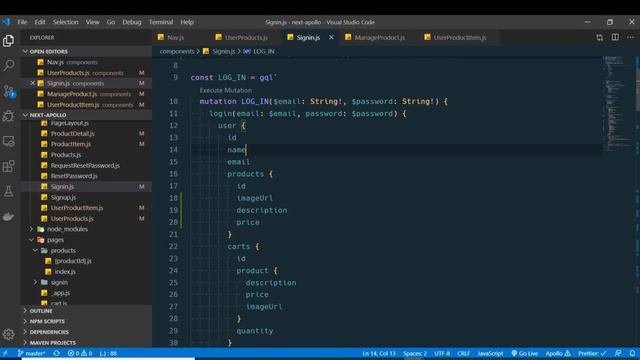
Task: Collapse the Open Editors section
Action: click(x=48, y=51)
